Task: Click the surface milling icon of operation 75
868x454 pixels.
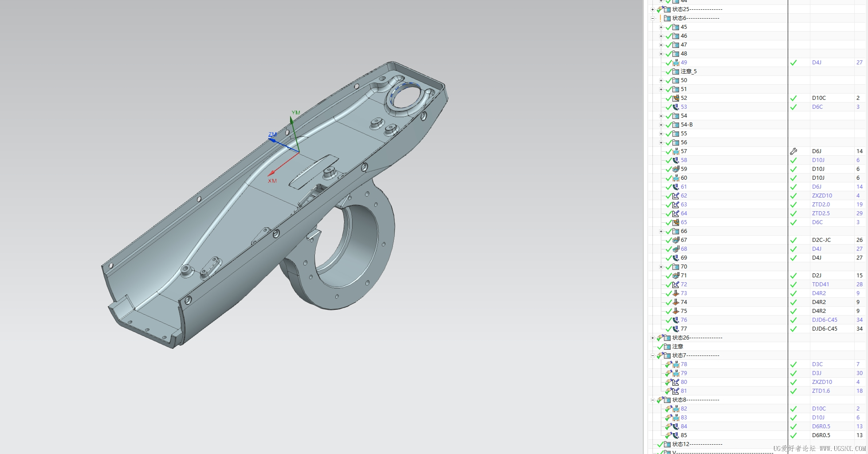Action: (x=676, y=311)
